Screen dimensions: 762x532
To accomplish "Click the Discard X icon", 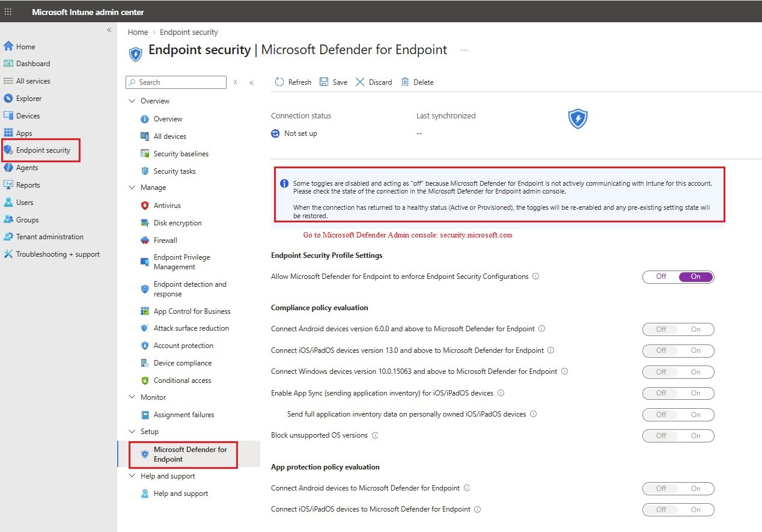I will pyautogui.click(x=360, y=82).
